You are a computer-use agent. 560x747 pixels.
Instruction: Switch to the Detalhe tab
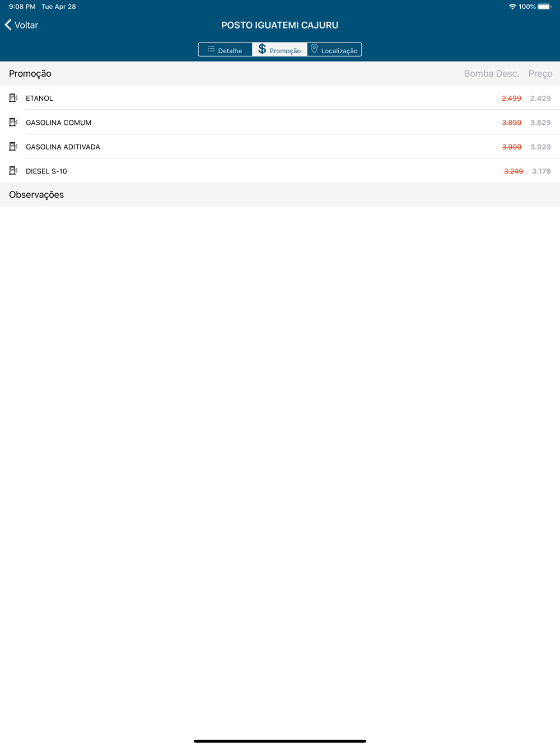pos(225,50)
